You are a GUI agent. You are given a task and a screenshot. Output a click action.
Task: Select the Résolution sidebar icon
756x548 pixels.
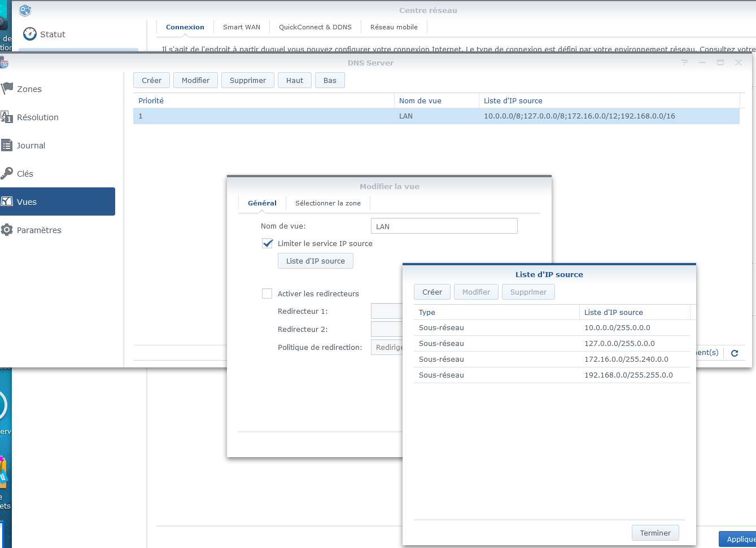click(7, 117)
